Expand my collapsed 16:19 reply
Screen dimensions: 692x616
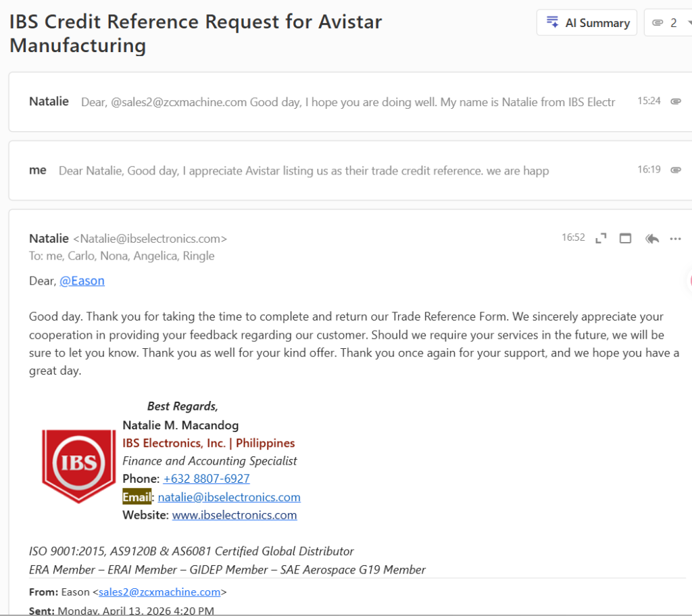(304, 171)
